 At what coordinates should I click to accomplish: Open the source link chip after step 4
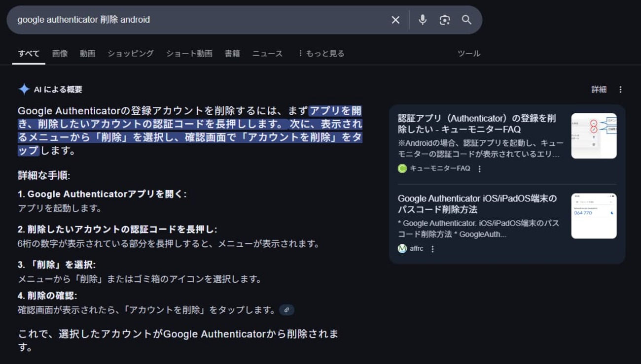click(x=287, y=309)
